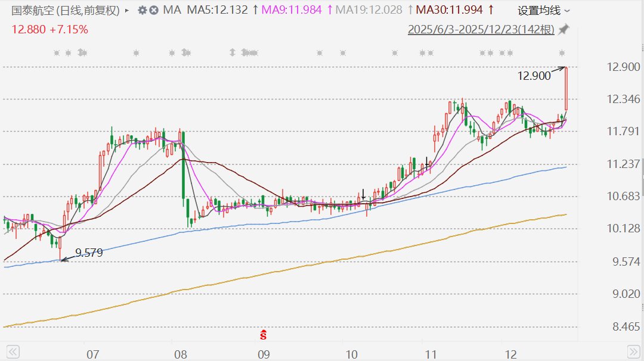
Task: Select the magenta MA9:11.984 value
Action: 292,10
